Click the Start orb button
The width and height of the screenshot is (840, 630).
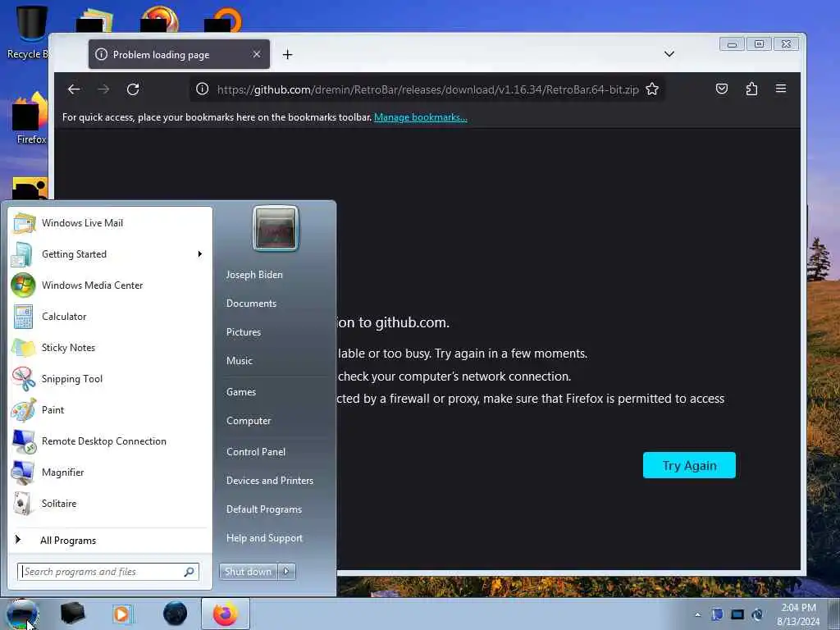point(22,614)
